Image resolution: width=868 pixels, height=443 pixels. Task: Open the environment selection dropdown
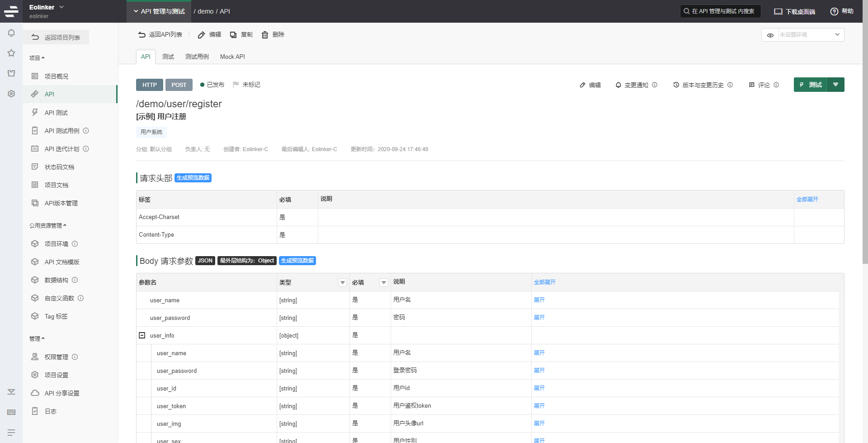[x=811, y=35]
